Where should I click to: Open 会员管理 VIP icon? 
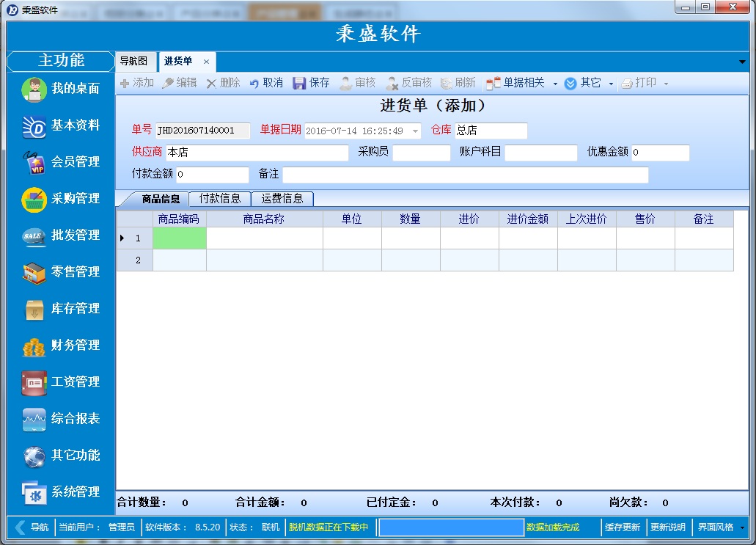pyautogui.click(x=34, y=163)
